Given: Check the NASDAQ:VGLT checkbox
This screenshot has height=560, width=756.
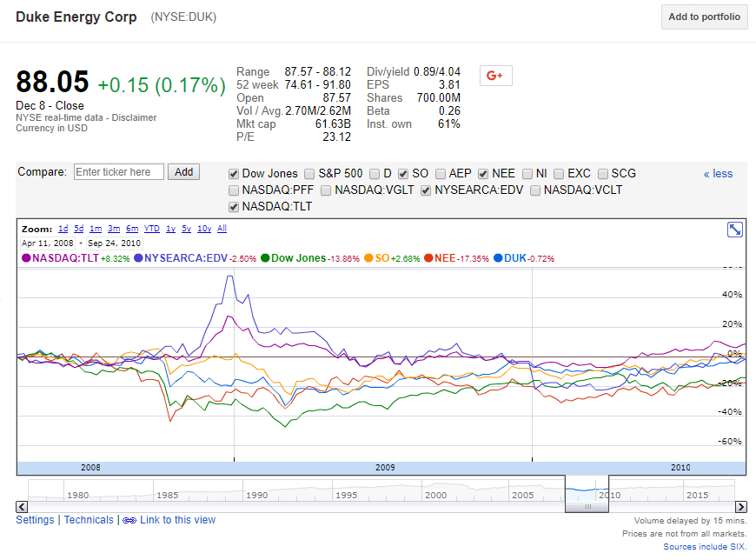Looking at the screenshot, I should tap(326, 190).
